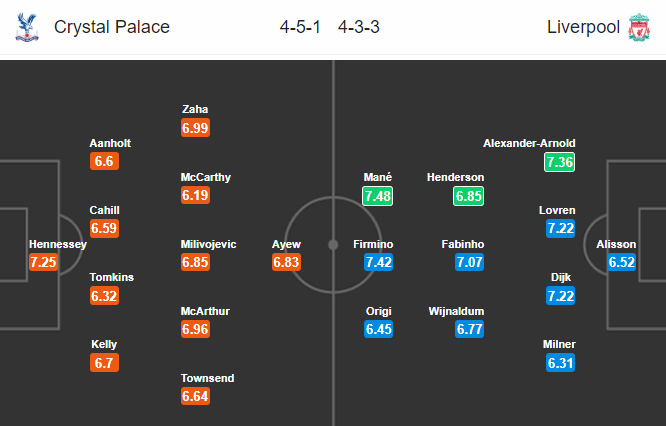Select the player name Milivojevic

coord(209,244)
